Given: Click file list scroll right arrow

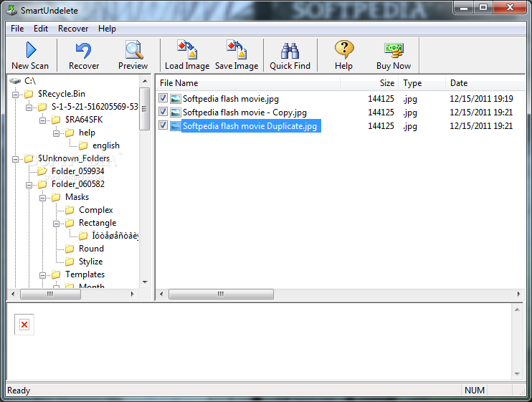Looking at the screenshot, I should [519, 294].
